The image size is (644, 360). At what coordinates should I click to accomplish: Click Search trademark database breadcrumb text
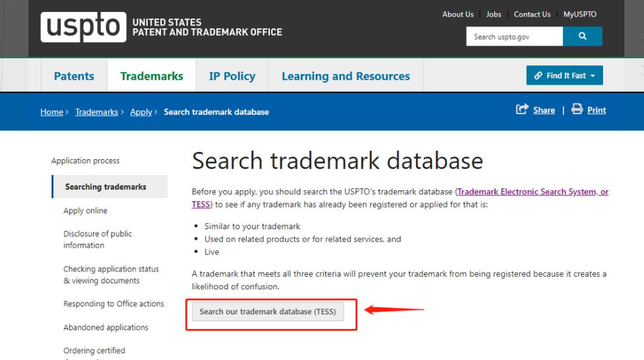(x=216, y=112)
